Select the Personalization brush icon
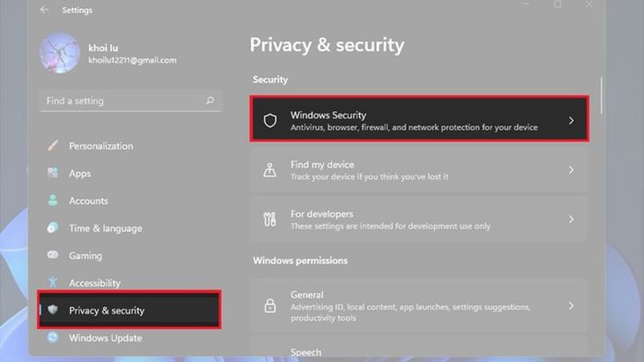 pos(52,145)
